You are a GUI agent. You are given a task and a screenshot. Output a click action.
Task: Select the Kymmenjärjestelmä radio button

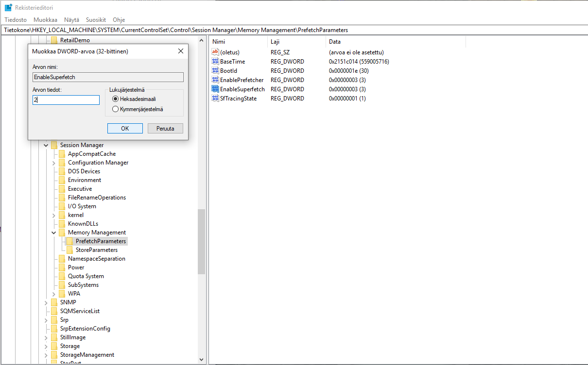click(x=116, y=109)
